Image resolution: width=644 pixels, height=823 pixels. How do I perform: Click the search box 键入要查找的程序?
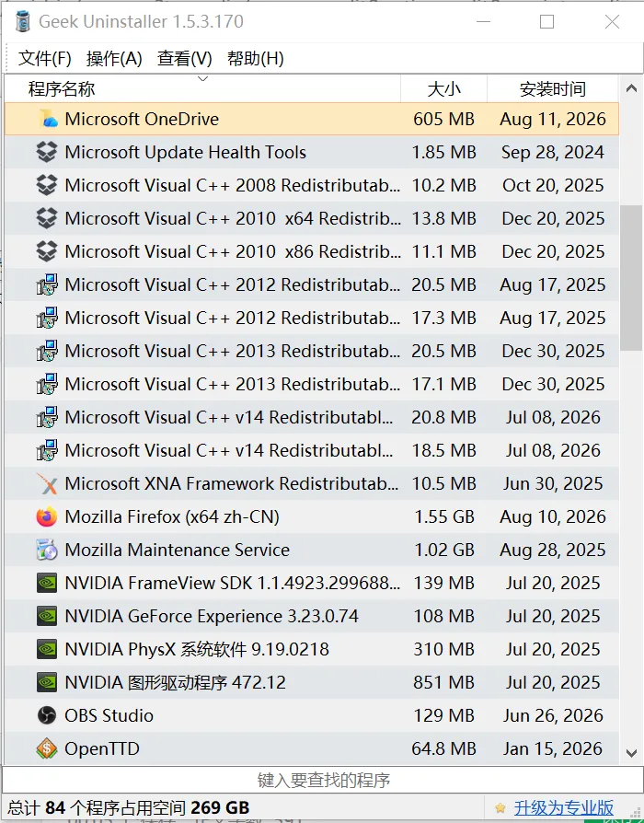click(x=323, y=780)
